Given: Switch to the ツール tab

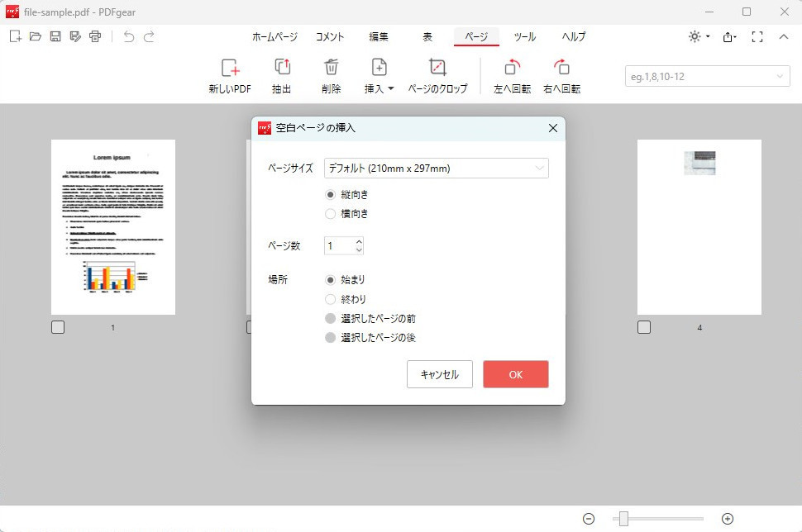Looking at the screenshot, I should pos(524,36).
